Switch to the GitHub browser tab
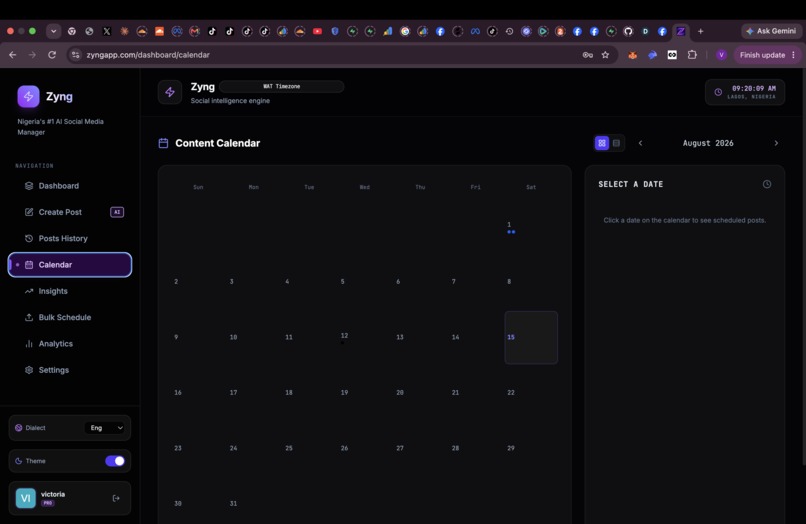The width and height of the screenshot is (806, 524). coord(628,31)
